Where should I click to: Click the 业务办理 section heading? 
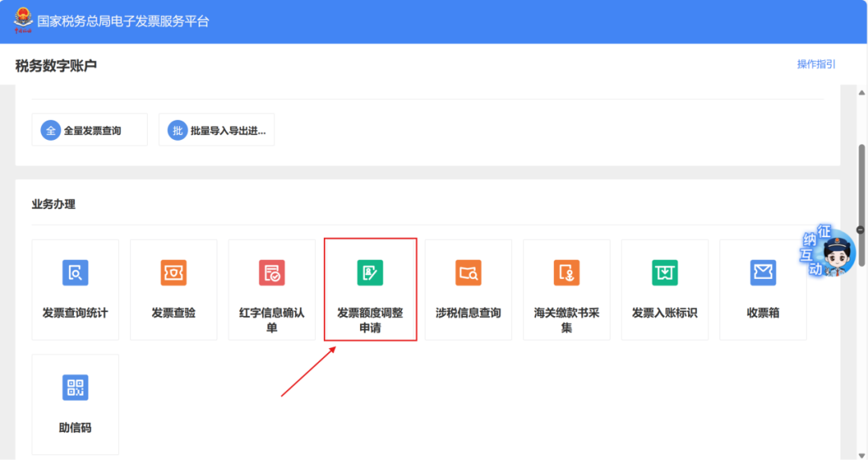tap(53, 204)
